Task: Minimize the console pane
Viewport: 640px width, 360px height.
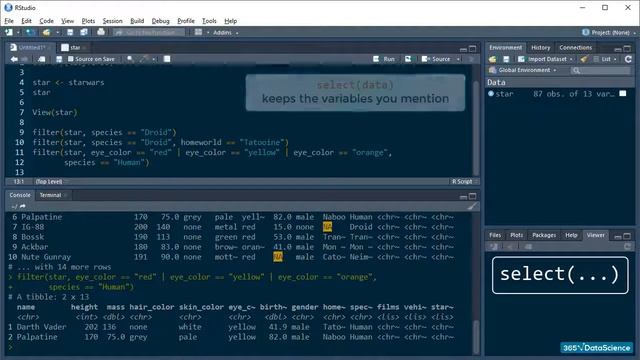Action: pos(463,196)
